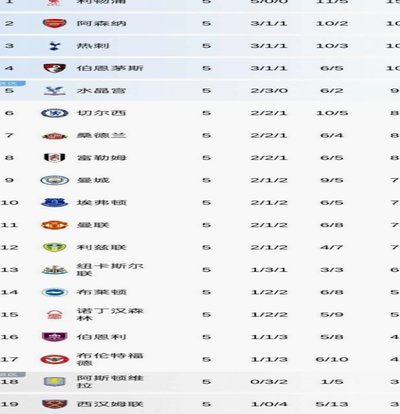Click team name 阿斯顿维拉

pyautogui.click(x=110, y=381)
